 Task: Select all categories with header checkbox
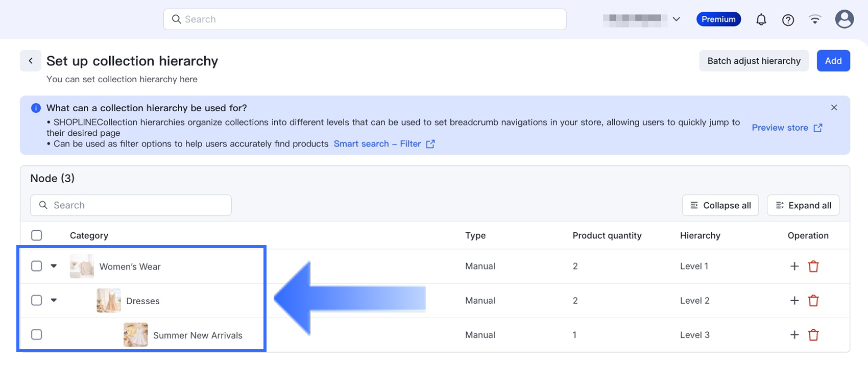(37, 235)
